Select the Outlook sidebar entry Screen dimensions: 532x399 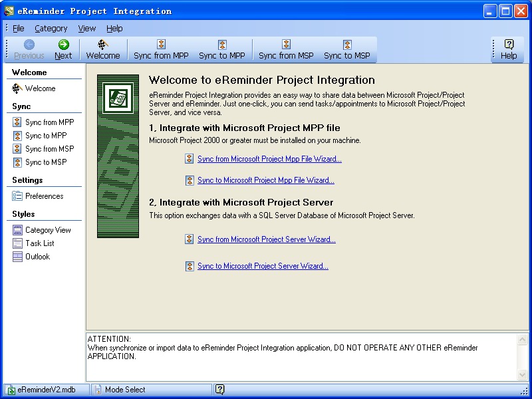(38, 257)
